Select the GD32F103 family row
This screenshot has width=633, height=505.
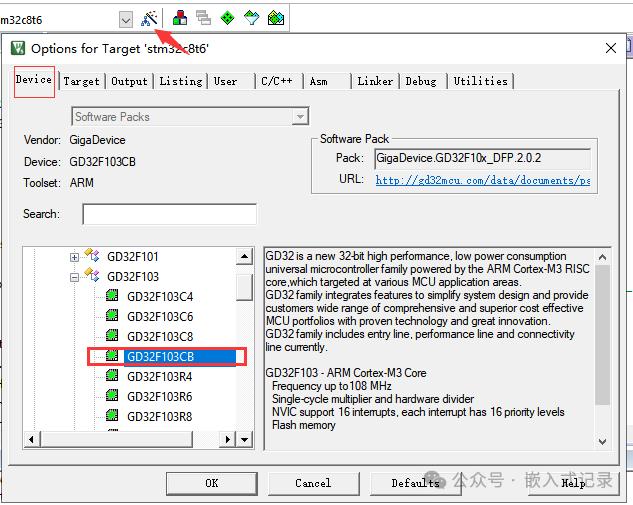pos(133,277)
